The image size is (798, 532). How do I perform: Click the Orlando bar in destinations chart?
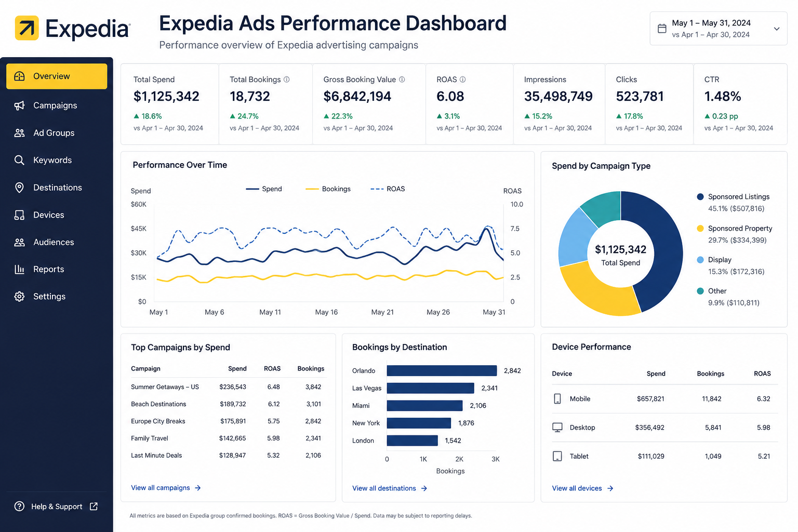tap(442, 370)
